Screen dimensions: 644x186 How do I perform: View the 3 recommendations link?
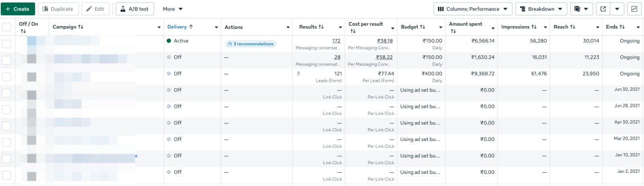click(x=251, y=44)
